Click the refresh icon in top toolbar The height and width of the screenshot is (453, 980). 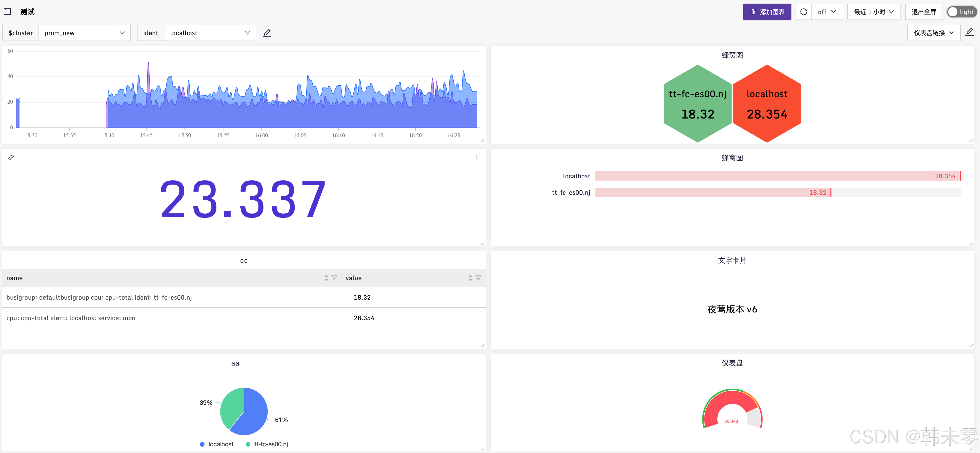coord(803,12)
